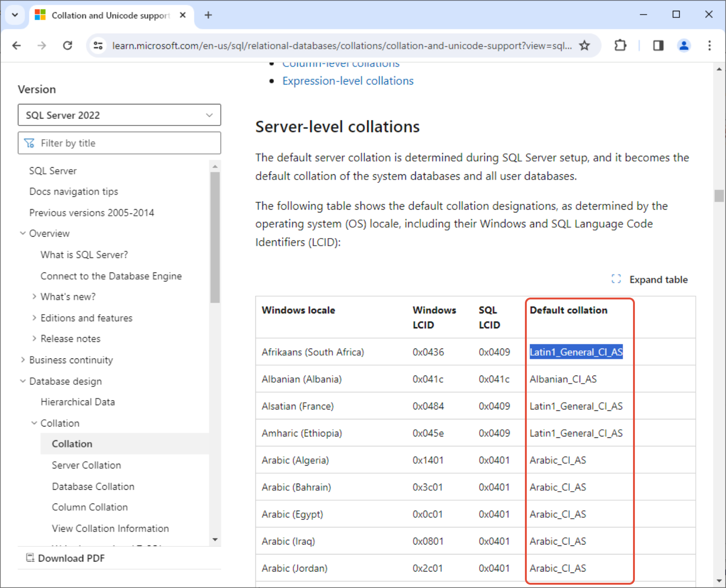Image resolution: width=726 pixels, height=588 pixels.
Task: Open the Extensions puzzle icon
Action: tap(620, 45)
